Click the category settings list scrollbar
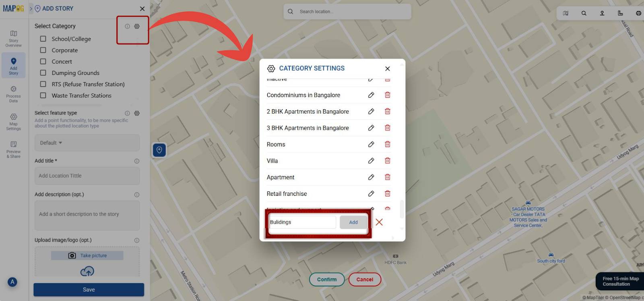 tap(401, 209)
